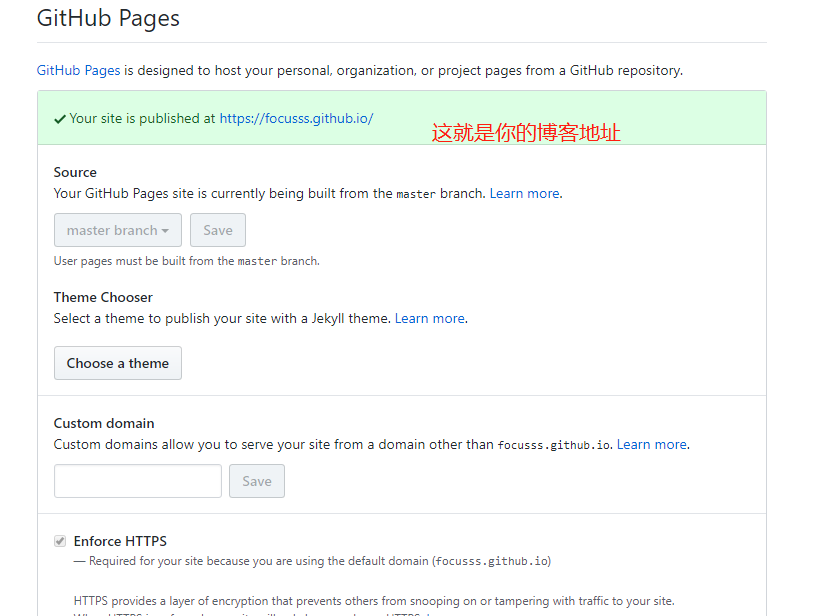Toggle the Enforce HTTPS checkbox
Image resolution: width=828 pixels, height=616 pixels.
(59, 540)
